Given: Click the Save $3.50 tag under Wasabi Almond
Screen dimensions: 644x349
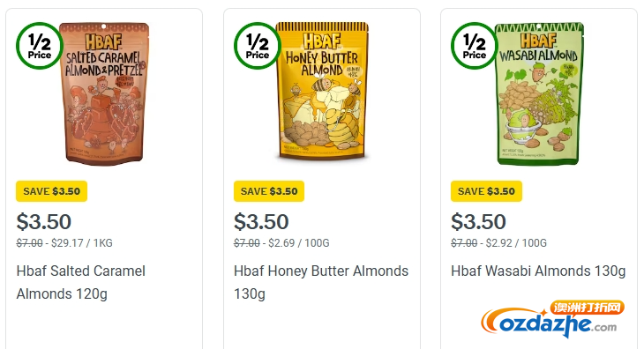Looking at the screenshot, I should click(486, 191).
